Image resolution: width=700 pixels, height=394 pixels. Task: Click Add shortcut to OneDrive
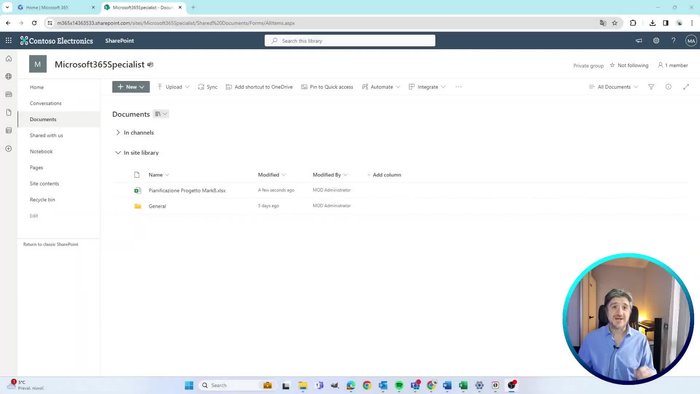pos(259,87)
